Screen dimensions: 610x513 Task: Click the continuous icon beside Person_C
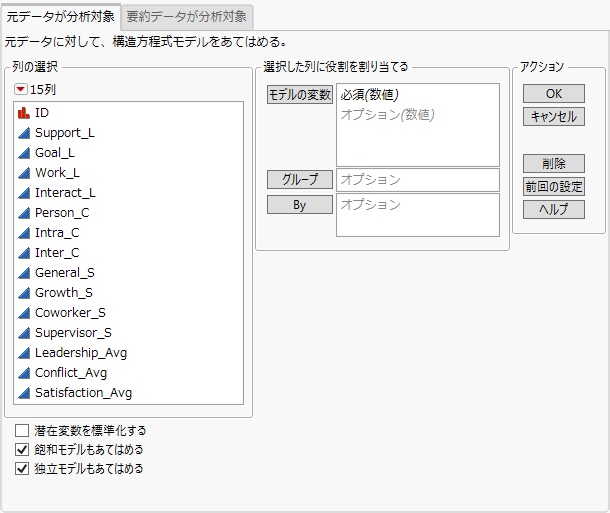pos(24,213)
